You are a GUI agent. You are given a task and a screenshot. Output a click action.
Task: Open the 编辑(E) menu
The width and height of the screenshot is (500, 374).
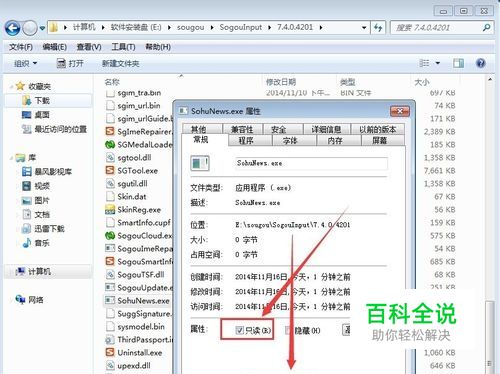point(55,47)
